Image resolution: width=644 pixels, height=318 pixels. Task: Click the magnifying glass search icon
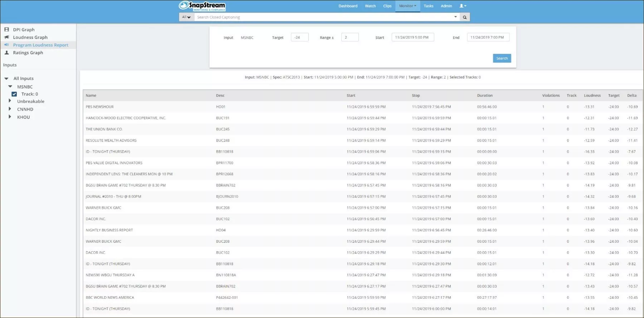click(x=464, y=17)
